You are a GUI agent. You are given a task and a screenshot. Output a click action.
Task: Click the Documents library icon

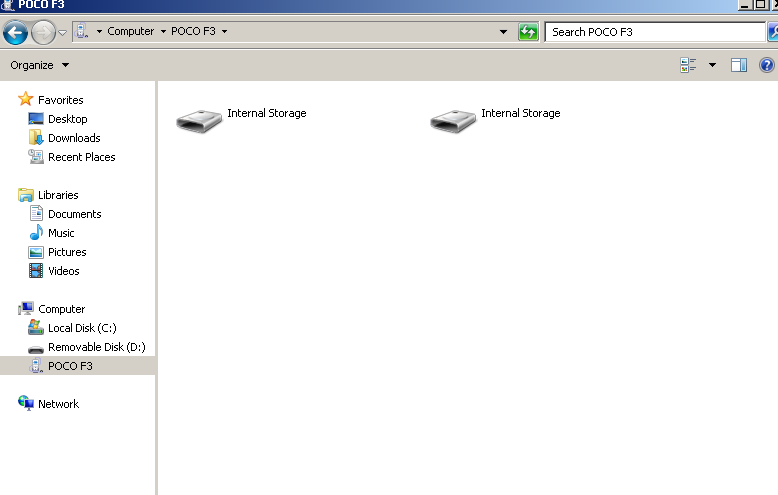(x=36, y=213)
